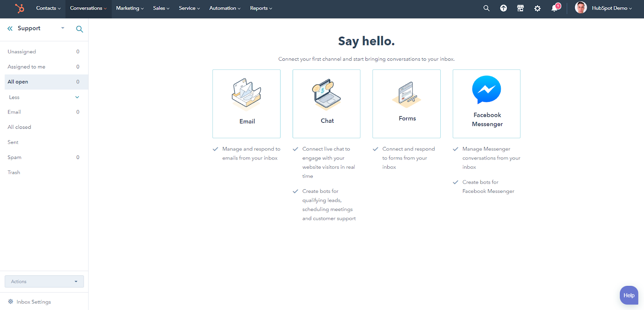Click the Email channel illustration

tap(246, 95)
